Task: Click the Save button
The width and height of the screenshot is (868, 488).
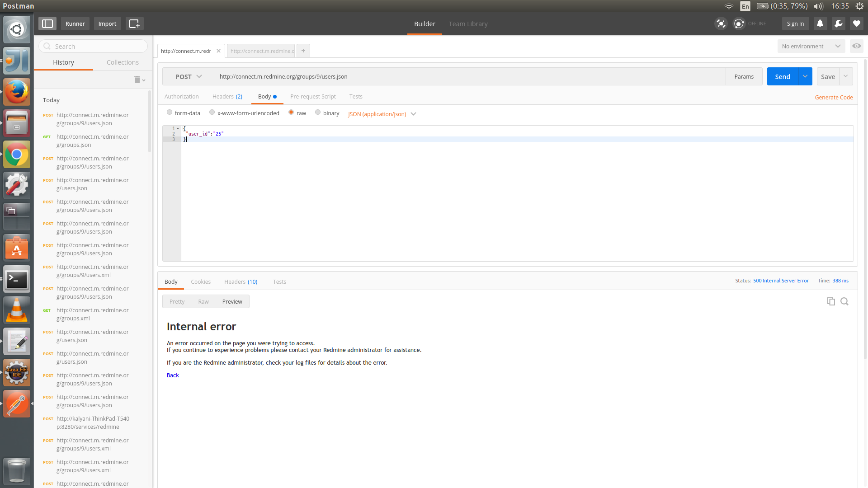Action: coord(828,76)
